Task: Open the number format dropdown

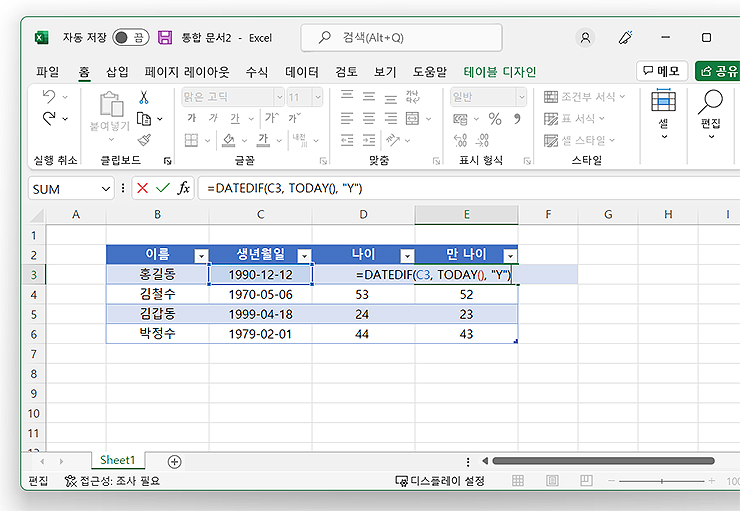Action: (x=521, y=97)
